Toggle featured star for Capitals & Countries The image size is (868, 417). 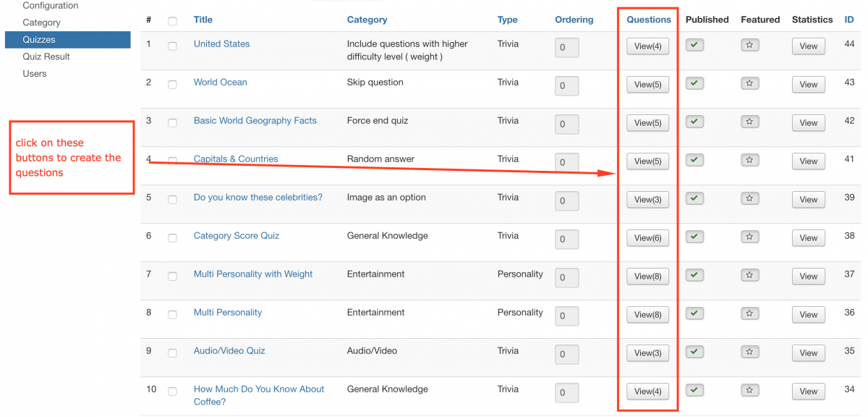(x=749, y=160)
